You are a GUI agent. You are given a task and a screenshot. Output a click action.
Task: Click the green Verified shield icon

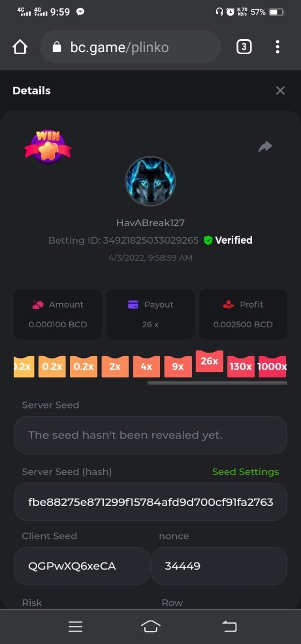pyautogui.click(x=208, y=240)
